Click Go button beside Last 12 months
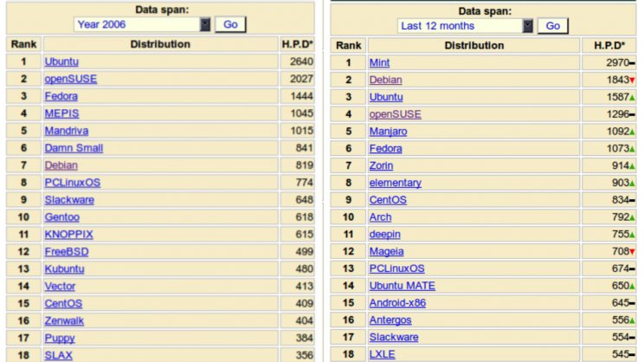Screen dimensions: 644x362 [553, 26]
